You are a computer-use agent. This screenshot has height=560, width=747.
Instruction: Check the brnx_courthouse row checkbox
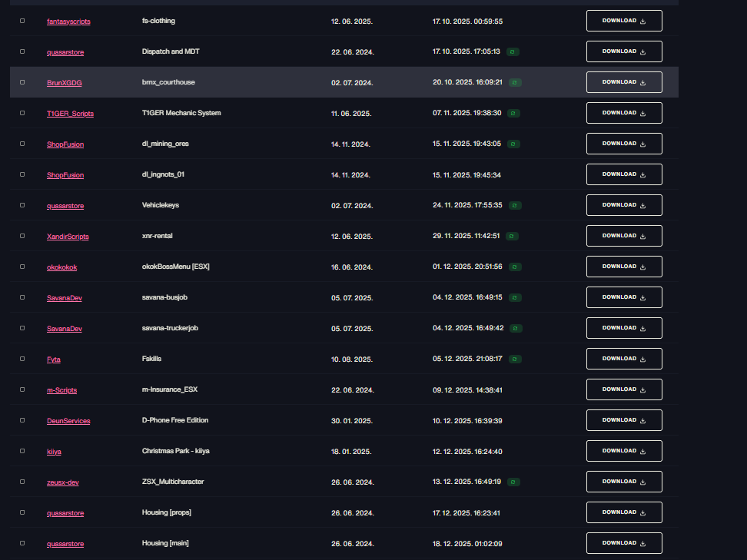[22, 82]
